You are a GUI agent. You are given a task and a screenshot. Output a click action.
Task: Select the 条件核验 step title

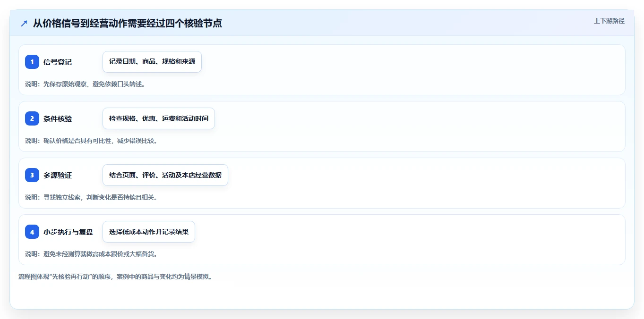pos(58,118)
